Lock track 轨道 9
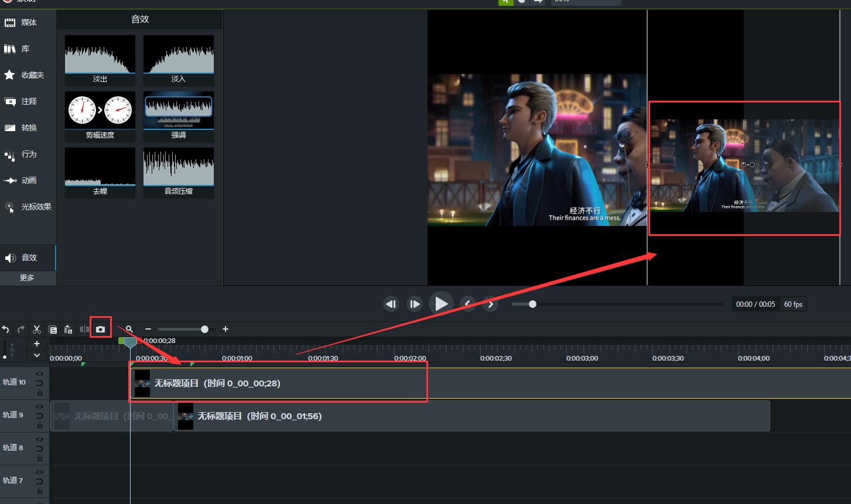 [40, 426]
